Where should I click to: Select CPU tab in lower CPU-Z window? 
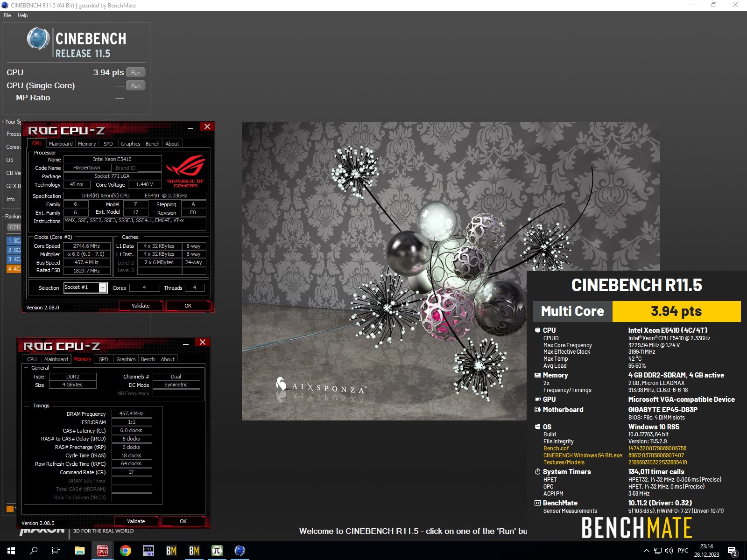pos(32,359)
